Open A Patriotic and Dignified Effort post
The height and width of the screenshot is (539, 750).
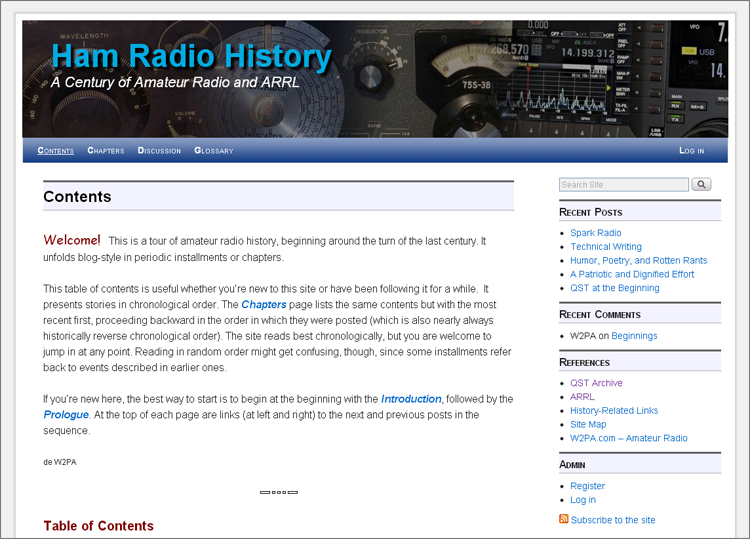pyautogui.click(x=632, y=274)
